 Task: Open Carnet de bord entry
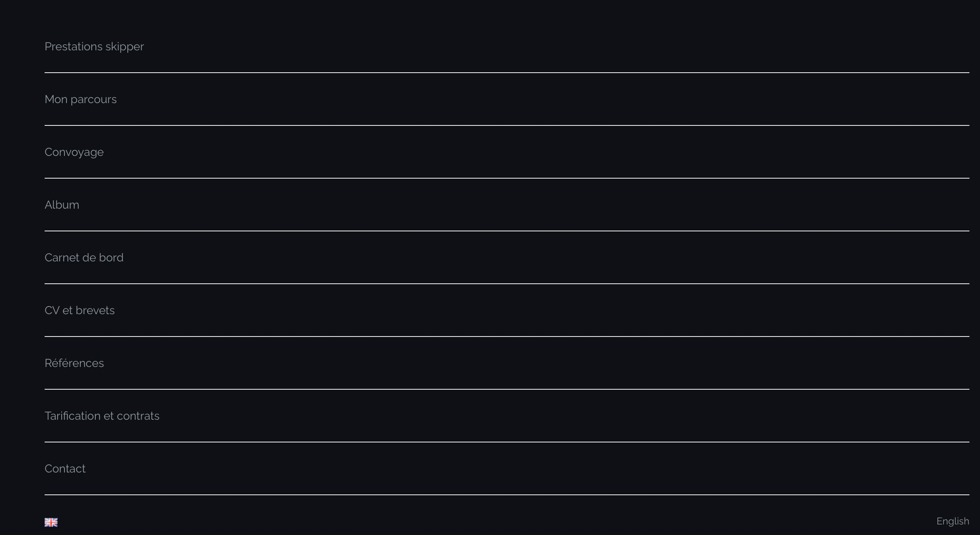point(84,258)
